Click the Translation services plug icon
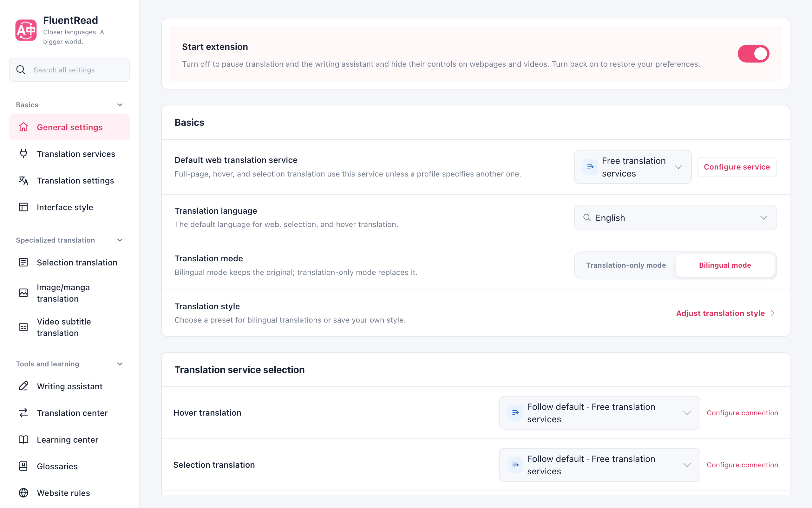 pyautogui.click(x=23, y=154)
